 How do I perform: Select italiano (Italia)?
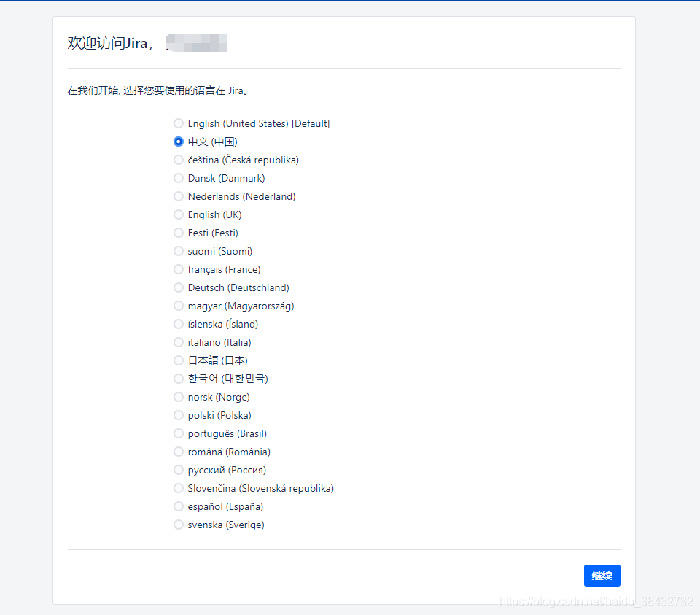[x=179, y=342]
